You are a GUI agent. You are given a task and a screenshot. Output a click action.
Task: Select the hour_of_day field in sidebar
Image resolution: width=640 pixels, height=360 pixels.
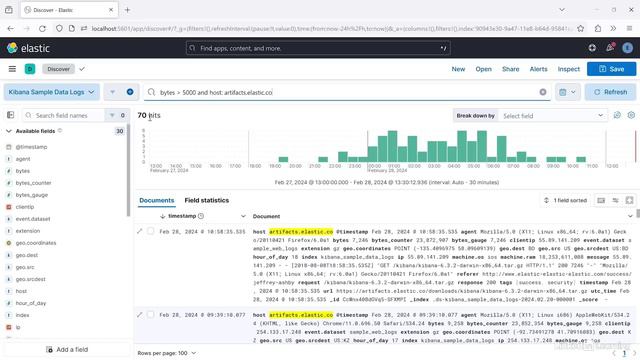[31, 303]
